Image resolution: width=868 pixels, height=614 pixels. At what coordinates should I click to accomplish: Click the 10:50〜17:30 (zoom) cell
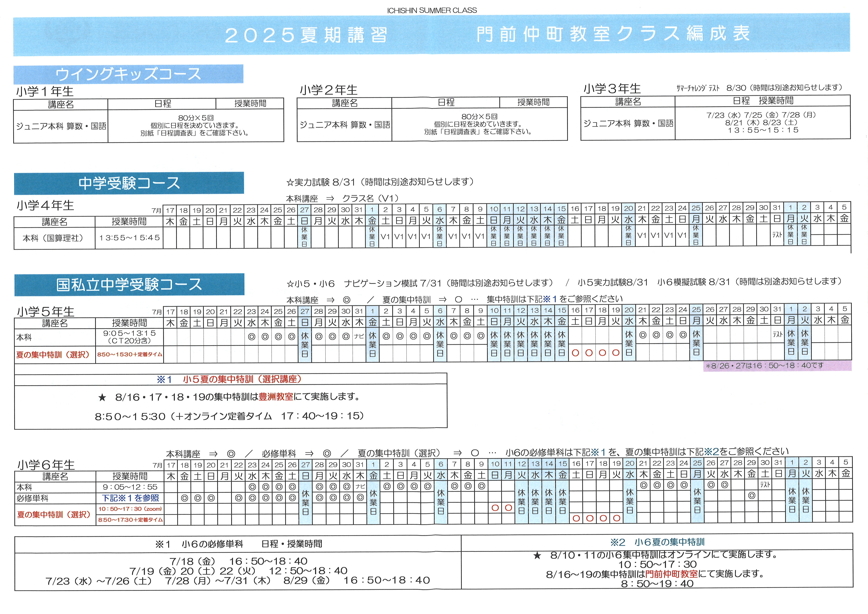pos(130,509)
